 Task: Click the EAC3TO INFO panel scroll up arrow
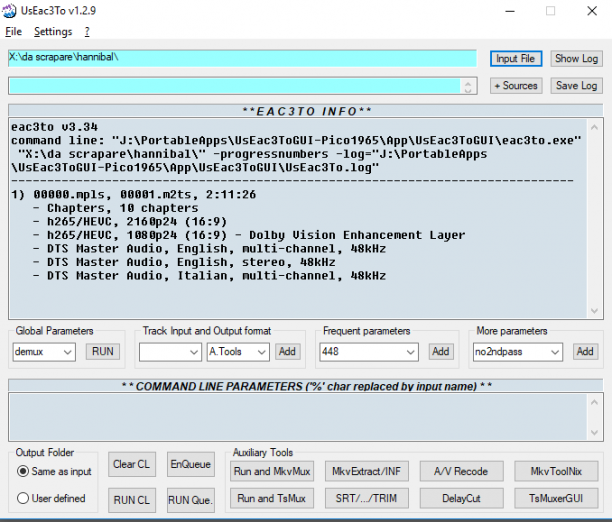(x=594, y=127)
